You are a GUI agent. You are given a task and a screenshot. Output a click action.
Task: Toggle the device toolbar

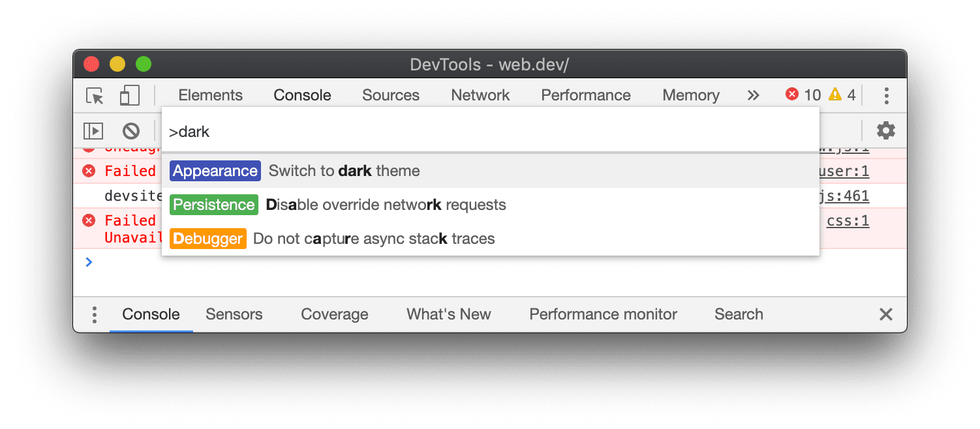click(129, 95)
